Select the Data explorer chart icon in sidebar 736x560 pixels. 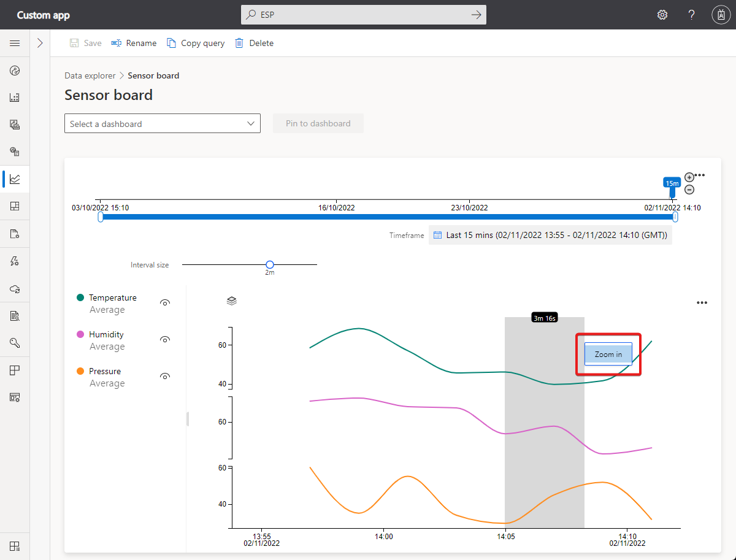(15, 179)
